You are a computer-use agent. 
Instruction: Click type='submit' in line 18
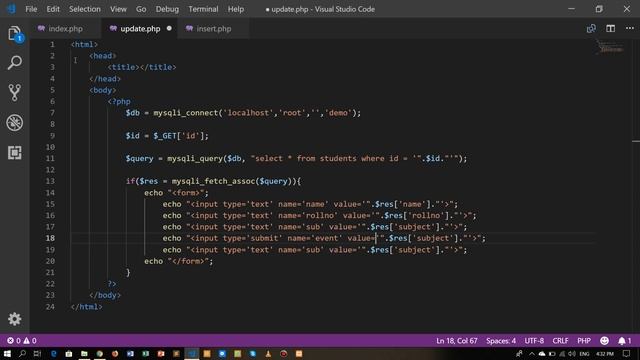(x=253, y=238)
